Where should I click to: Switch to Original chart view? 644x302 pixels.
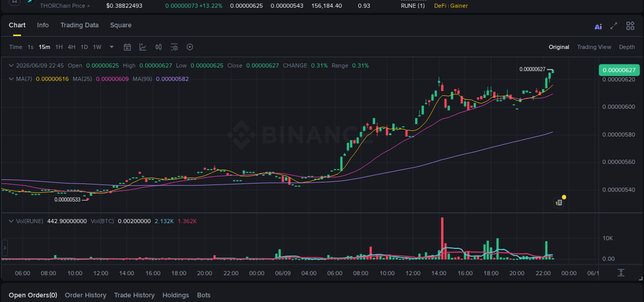(x=559, y=47)
